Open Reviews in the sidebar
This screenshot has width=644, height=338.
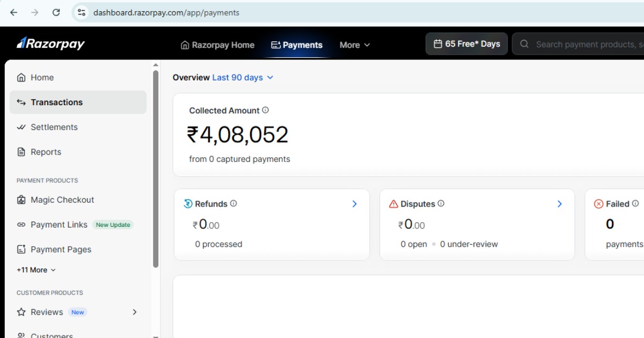point(78,312)
